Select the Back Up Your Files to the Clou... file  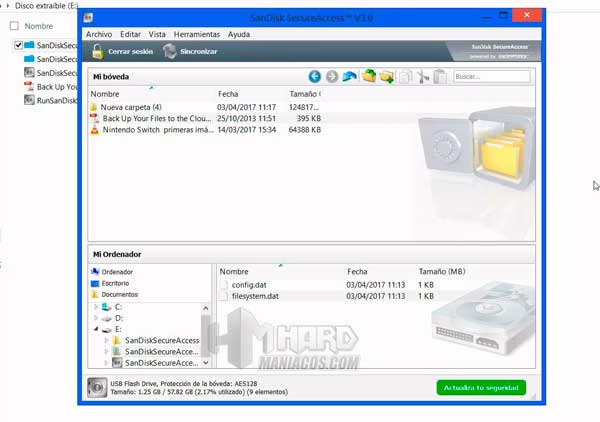(157, 119)
